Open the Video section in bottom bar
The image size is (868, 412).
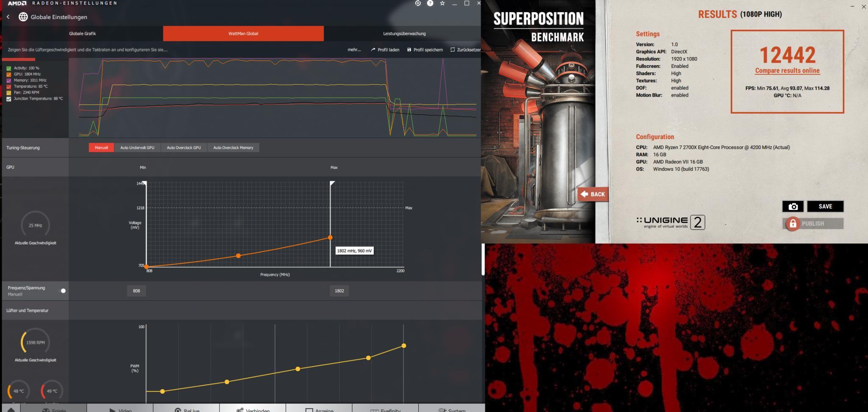120,409
